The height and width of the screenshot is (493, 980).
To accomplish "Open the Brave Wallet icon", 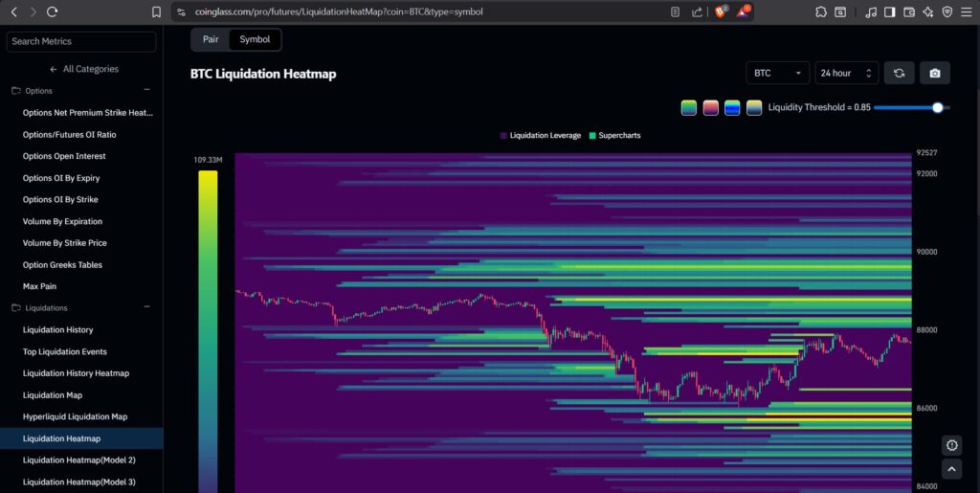I will point(908,11).
